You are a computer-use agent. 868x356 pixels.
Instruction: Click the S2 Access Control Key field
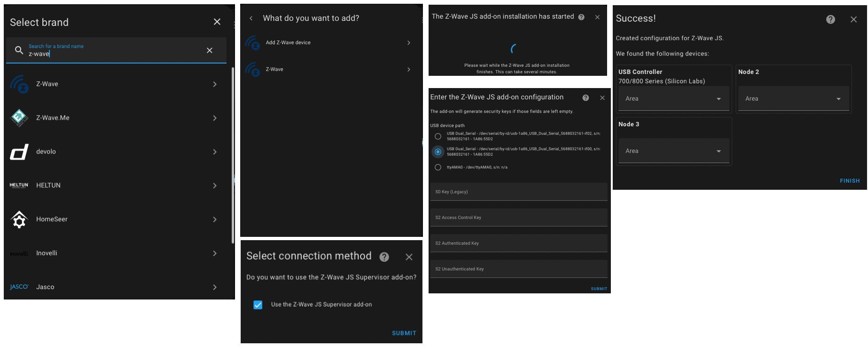pos(519,218)
